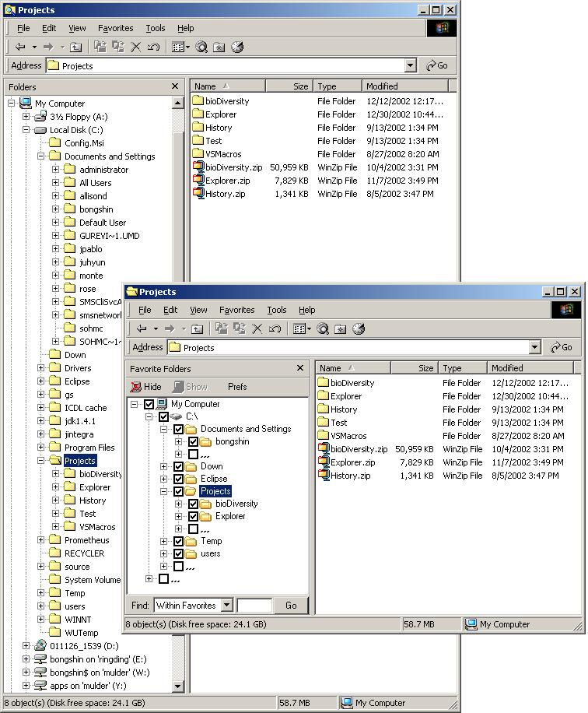Click Undo icon in back window toolbar
The width and height of the screenshot is (588, 713).
coord(153,47)
